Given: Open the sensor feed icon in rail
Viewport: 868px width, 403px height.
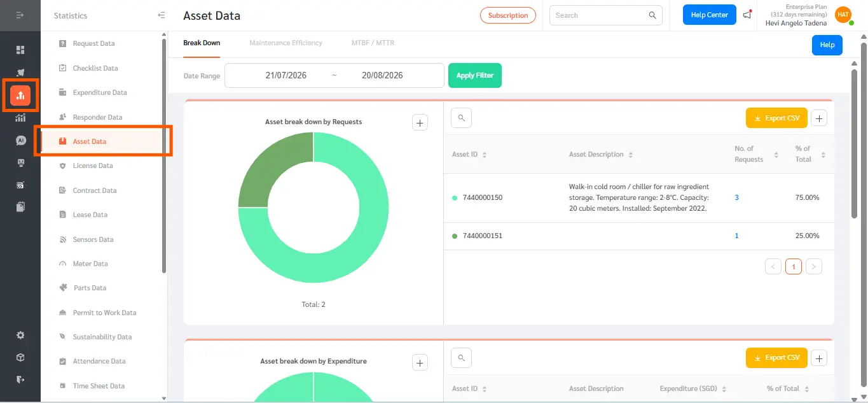Looking at the screenshot, I should point(20,185).
